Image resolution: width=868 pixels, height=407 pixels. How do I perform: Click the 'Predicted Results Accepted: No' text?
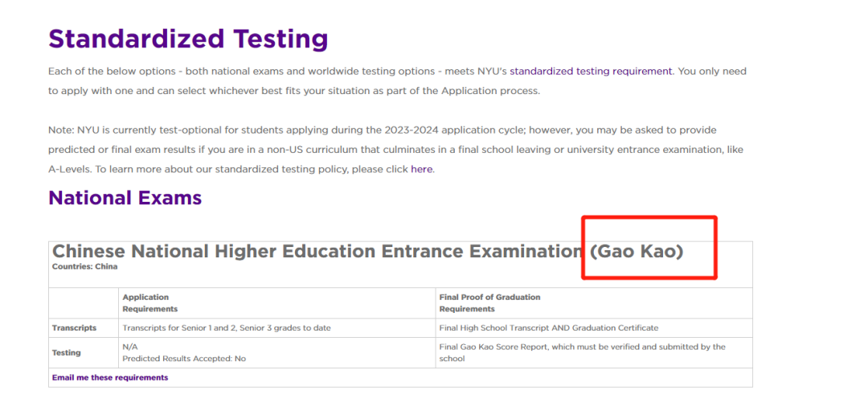pyautogui.click(x=184, y=359)
